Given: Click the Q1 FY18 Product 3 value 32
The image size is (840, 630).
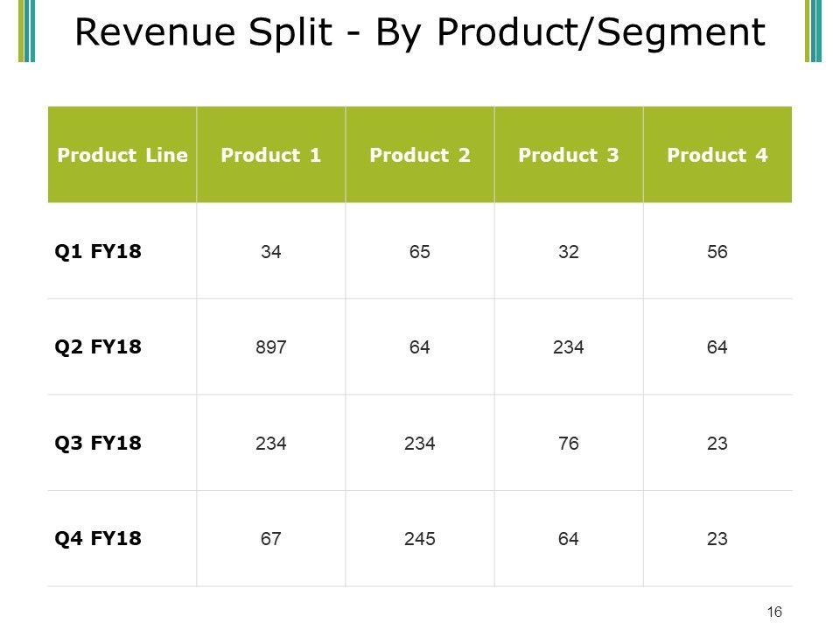Looking at the screenshot, I should (569, 252).
